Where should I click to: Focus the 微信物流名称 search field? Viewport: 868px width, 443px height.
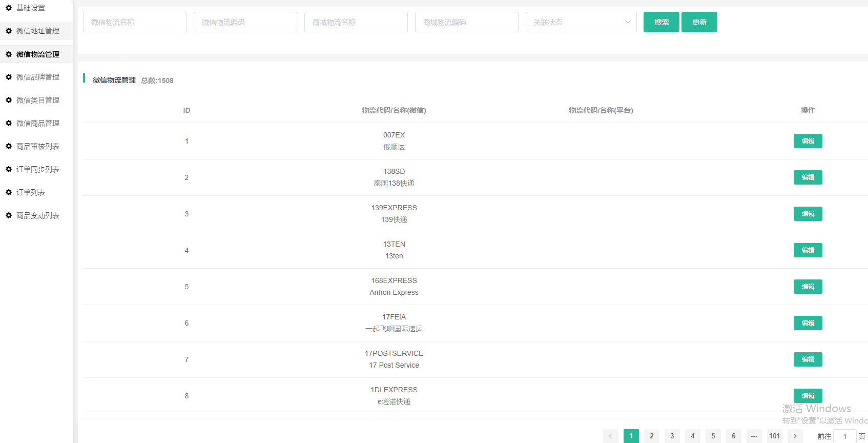(135, 22)
